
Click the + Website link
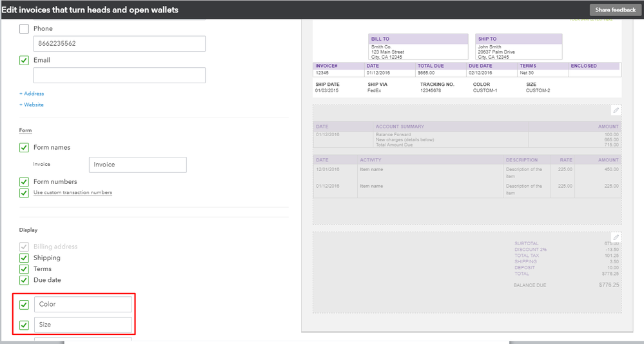point(32,105)
